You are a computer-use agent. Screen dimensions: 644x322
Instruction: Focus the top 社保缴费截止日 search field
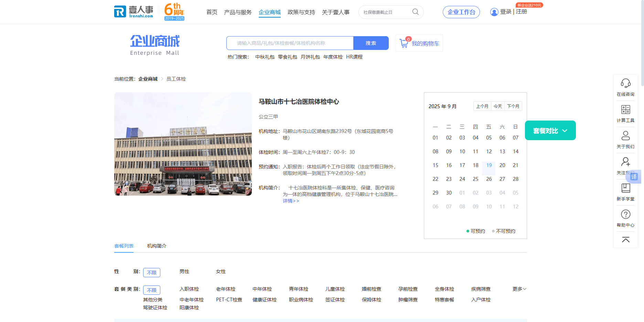coord(386,12)
